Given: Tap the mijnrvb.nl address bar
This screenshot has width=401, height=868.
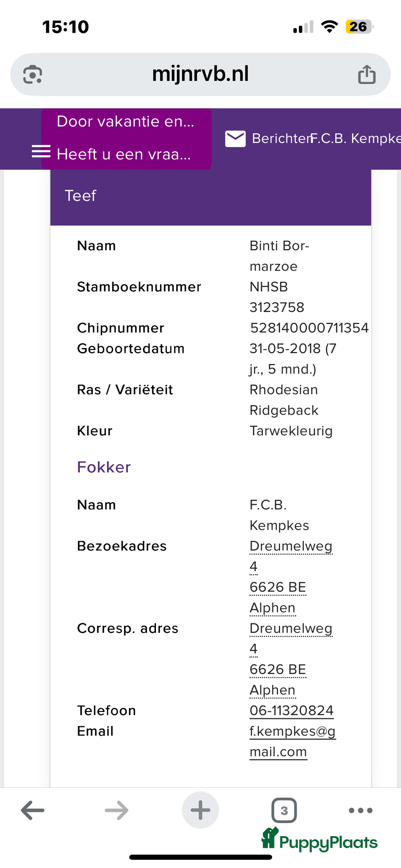Looking at the screenshot, I should pyautogui.click(x=200, y=74).
